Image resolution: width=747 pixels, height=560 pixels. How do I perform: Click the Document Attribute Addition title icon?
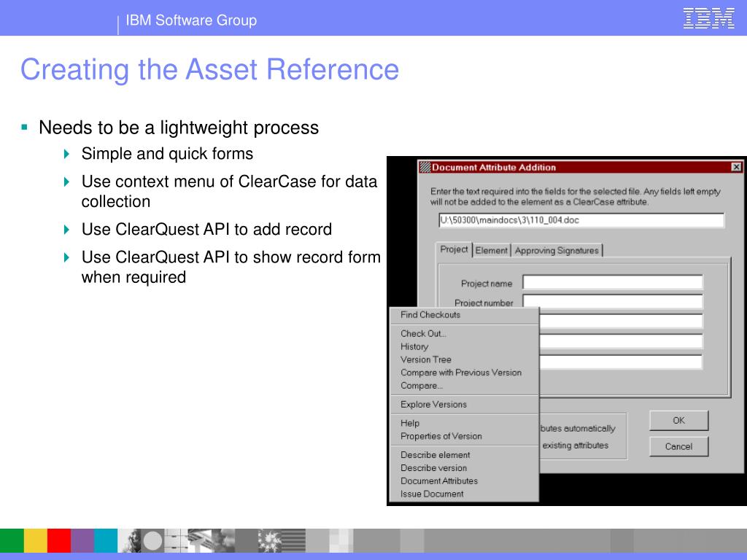[x=425, y=167]
